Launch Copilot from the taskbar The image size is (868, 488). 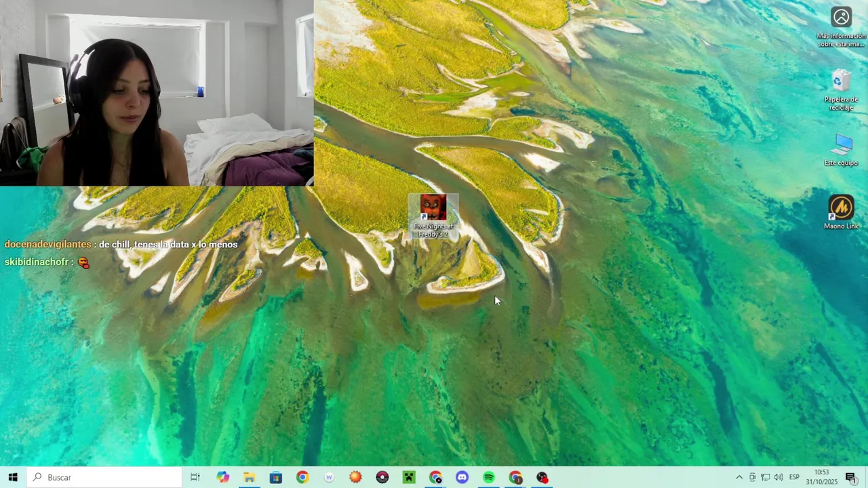pyautogui.click(x=223, y=477)
